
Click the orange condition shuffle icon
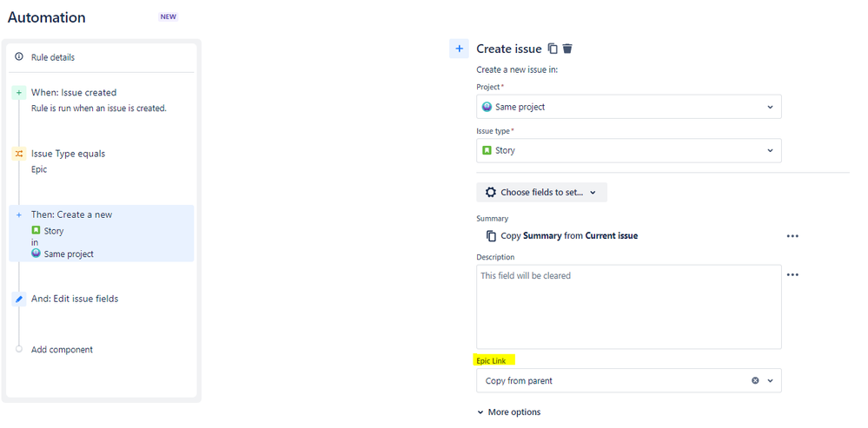[19, 155]
